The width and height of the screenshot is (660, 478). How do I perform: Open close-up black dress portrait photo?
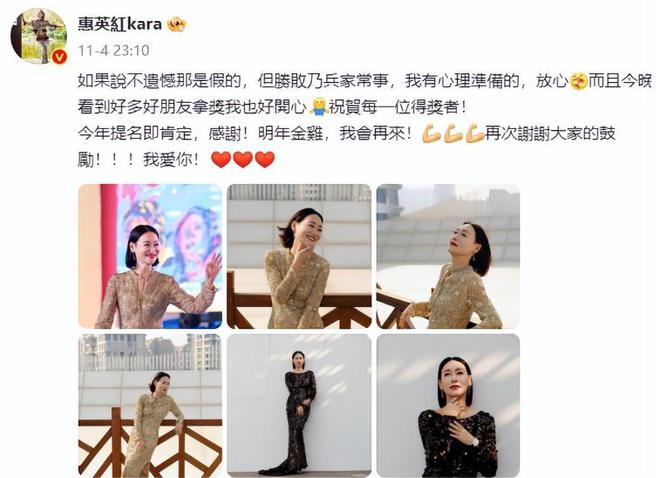(x=448, y=405)
